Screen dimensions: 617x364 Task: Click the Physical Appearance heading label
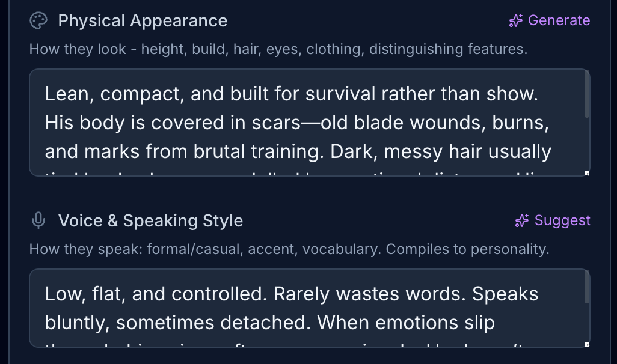[143, 21]
